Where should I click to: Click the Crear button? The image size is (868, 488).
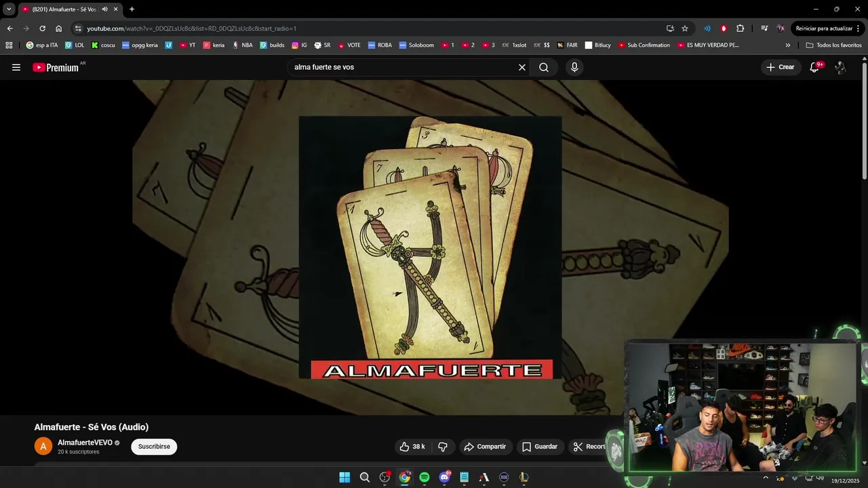coord(781,67)
